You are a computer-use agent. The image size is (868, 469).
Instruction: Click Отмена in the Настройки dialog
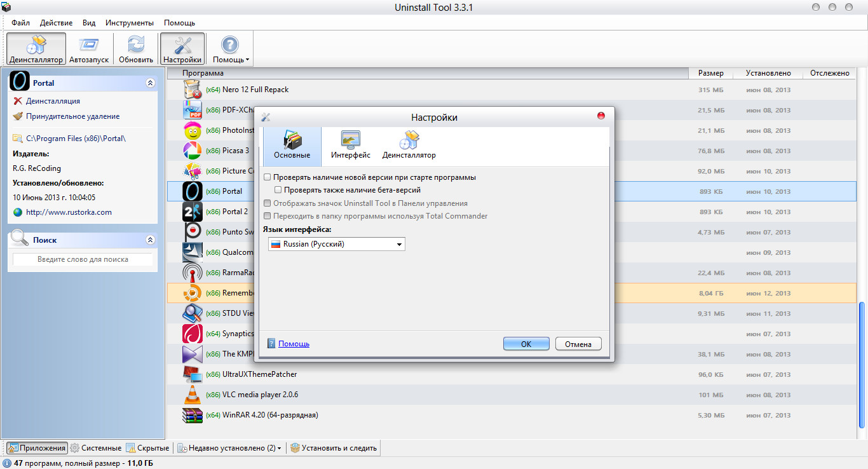(578, 344)
